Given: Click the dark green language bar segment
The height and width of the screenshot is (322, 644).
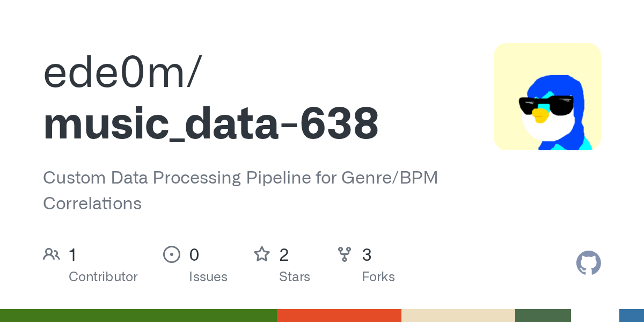Looking at the screenshot, I should pos(543,316).
